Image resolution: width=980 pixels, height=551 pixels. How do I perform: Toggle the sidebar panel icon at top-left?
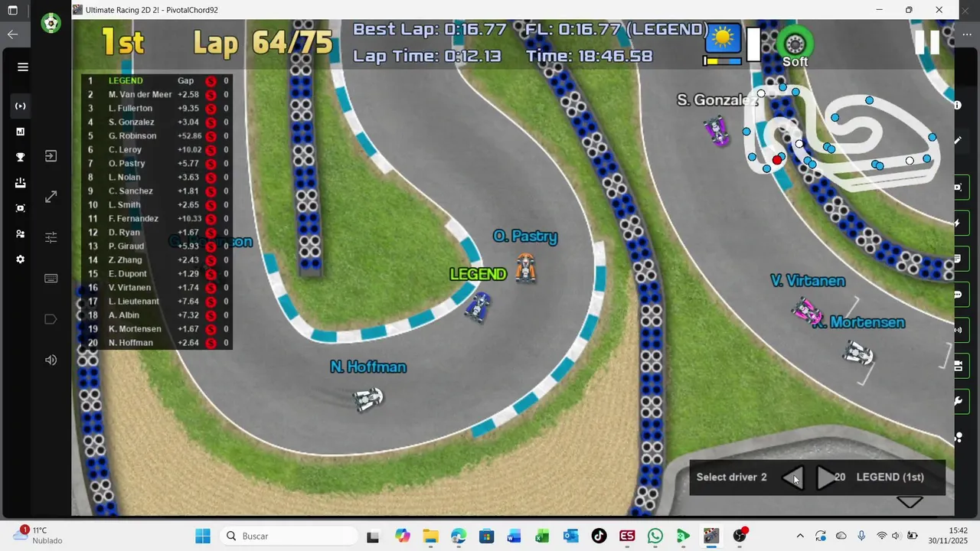(12, 10)
